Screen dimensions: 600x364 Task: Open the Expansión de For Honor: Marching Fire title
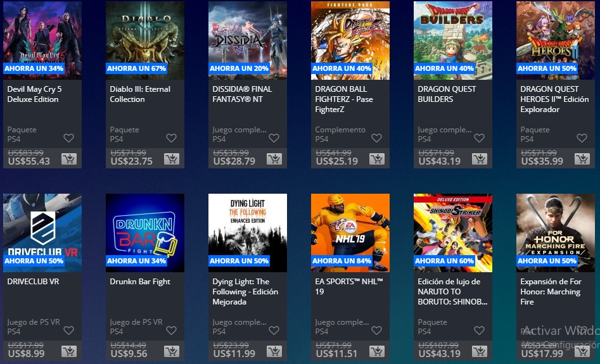pos(551,291)
